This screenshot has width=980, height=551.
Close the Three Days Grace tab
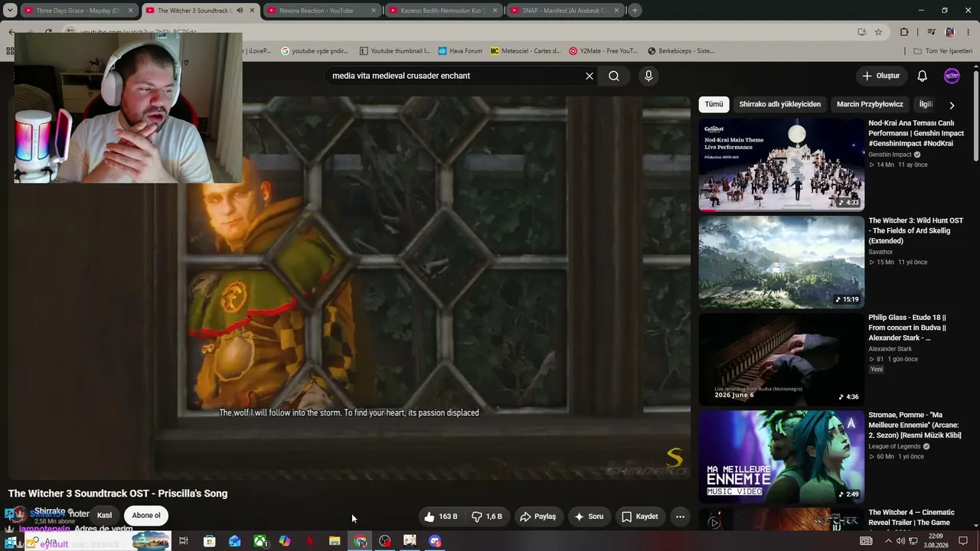131,11
